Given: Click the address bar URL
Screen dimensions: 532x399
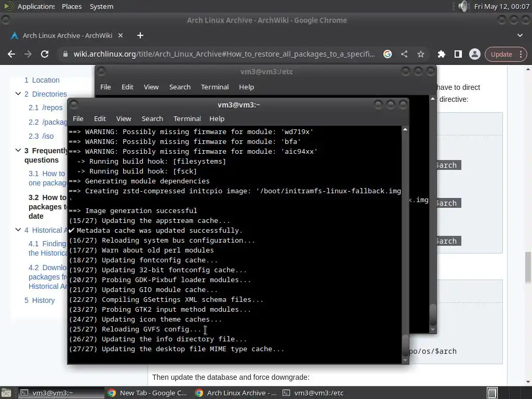Looking at the screenshot, I should point(224,54).
